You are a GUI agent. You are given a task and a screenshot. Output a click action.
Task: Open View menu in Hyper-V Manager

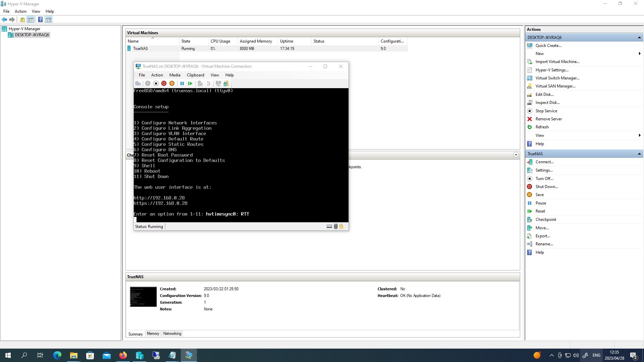click(36, 11)
